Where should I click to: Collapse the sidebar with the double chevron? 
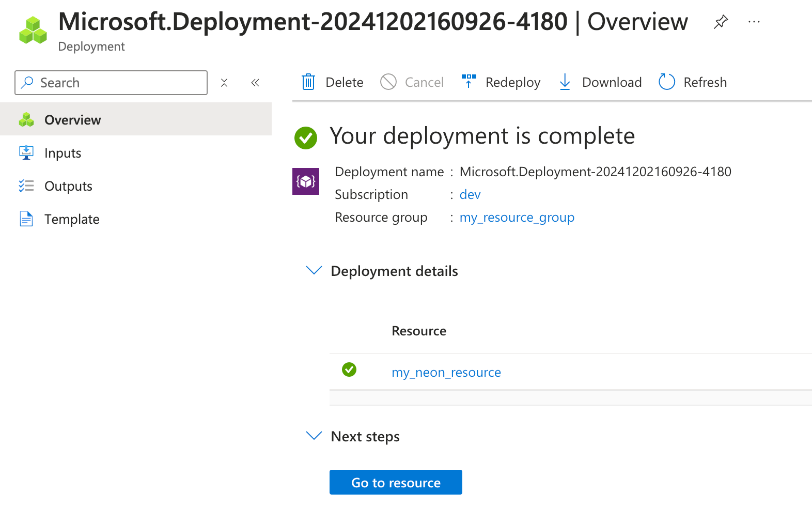pyautogui.click(x=255, y=83)
